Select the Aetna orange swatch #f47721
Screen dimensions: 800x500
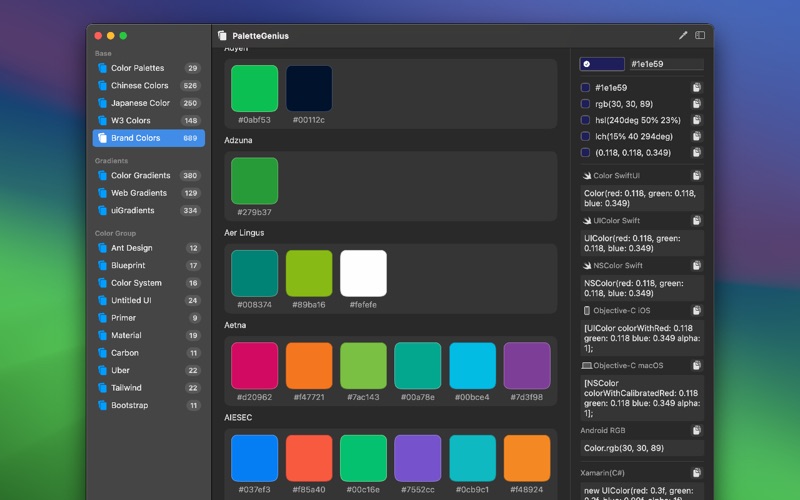(309, 365)
